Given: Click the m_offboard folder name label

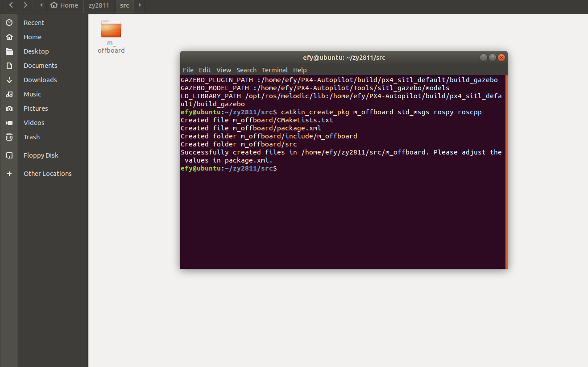Looking at the screenshot, I should [111, 47].
